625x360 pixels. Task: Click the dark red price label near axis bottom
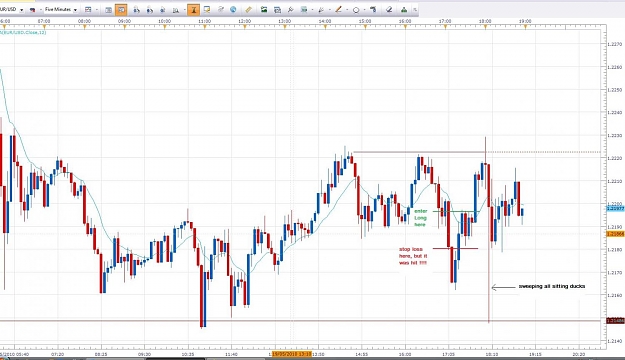click(615, 321)
